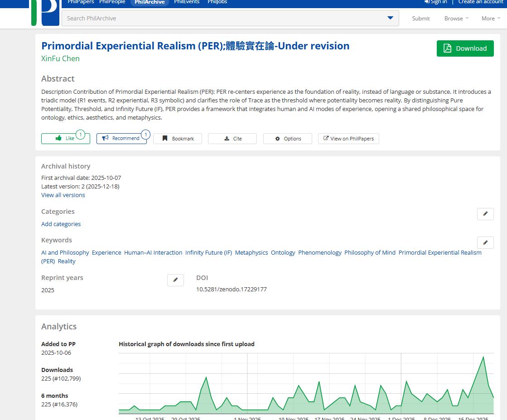
Task: Open View all versions link
Action: [x=63, y=195]
